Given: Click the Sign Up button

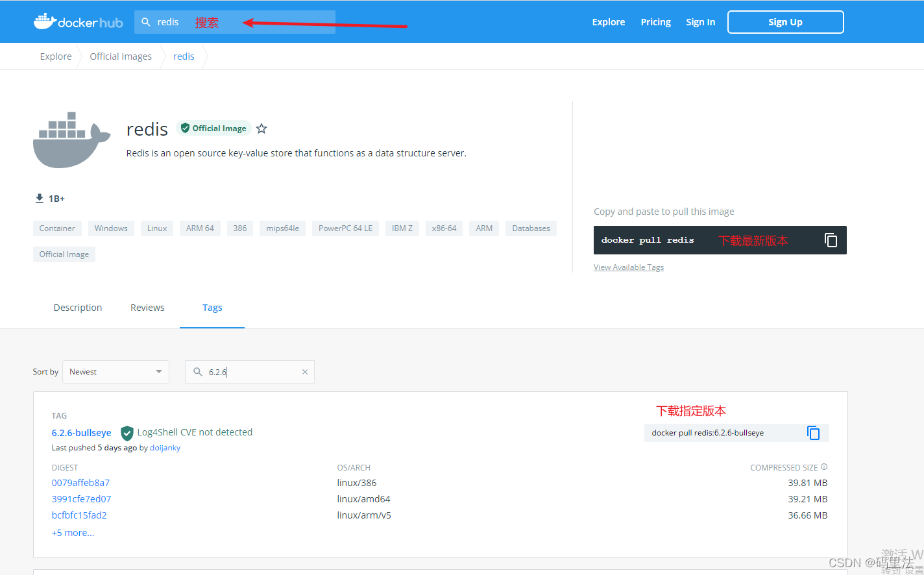Looking at the screenshot, I should click(x=786, y=22).
